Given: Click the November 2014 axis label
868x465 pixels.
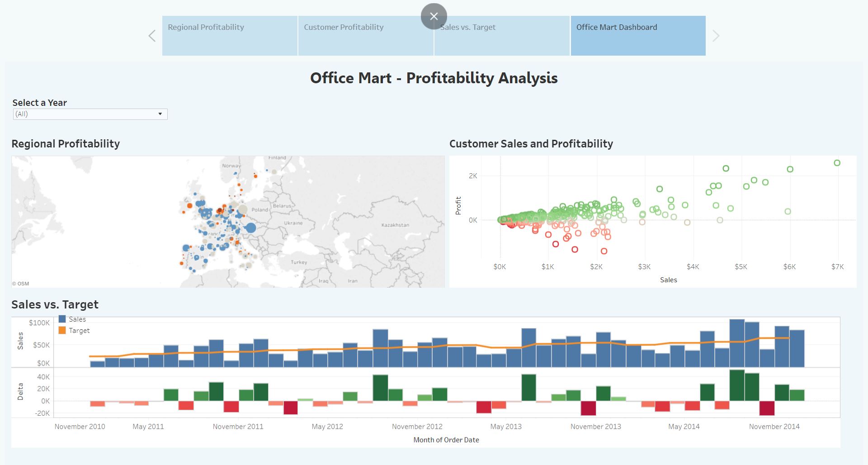Looking at the screenshot, I should coord(774,427).
